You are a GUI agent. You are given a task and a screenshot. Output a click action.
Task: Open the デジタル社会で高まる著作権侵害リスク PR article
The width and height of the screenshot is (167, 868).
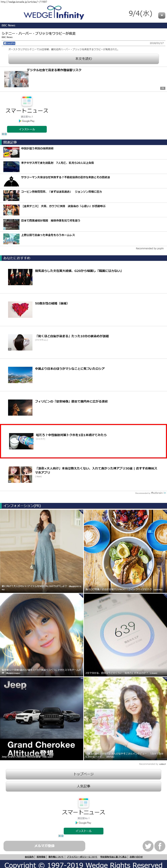[x=54, y=70]
